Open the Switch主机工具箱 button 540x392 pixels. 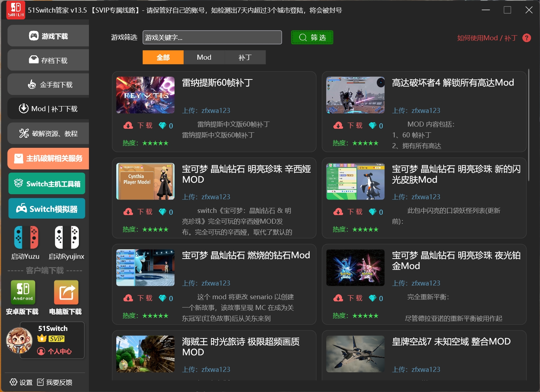coord(47,183)
